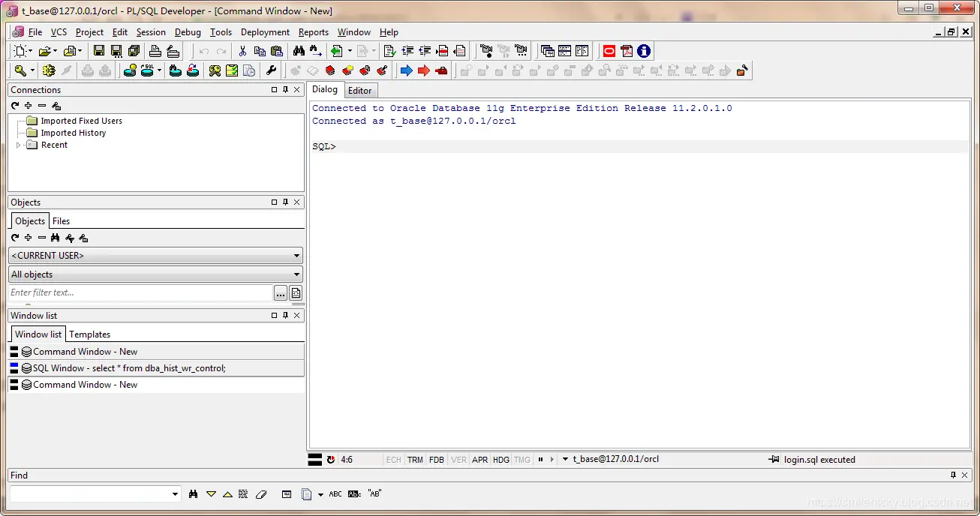This screenshot has width=980, height=516.
Task: Click the ellipsis filter button
Action: tap(281, 293)
